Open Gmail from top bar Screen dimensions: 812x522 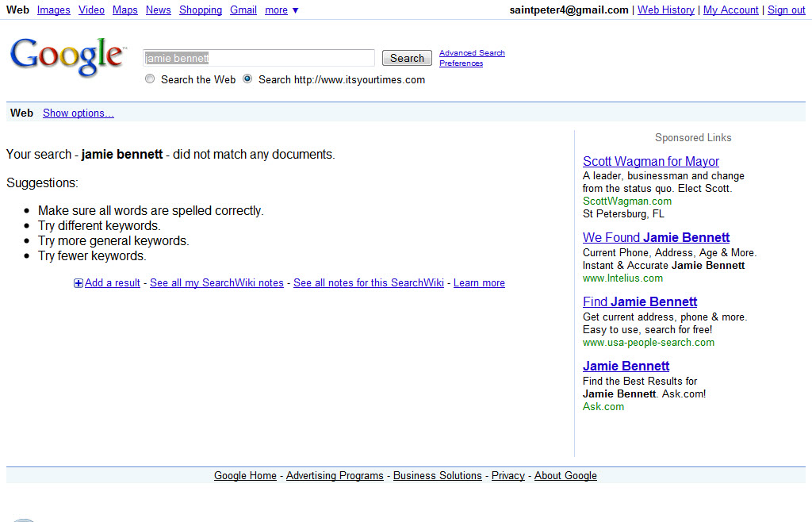[243, 10]
